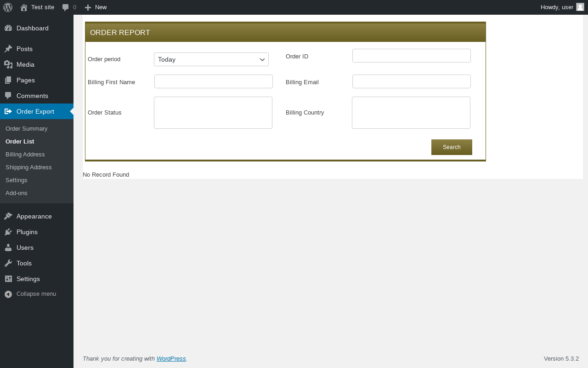
Task: Click the Pages icon in sidebar
Action: 8,80
